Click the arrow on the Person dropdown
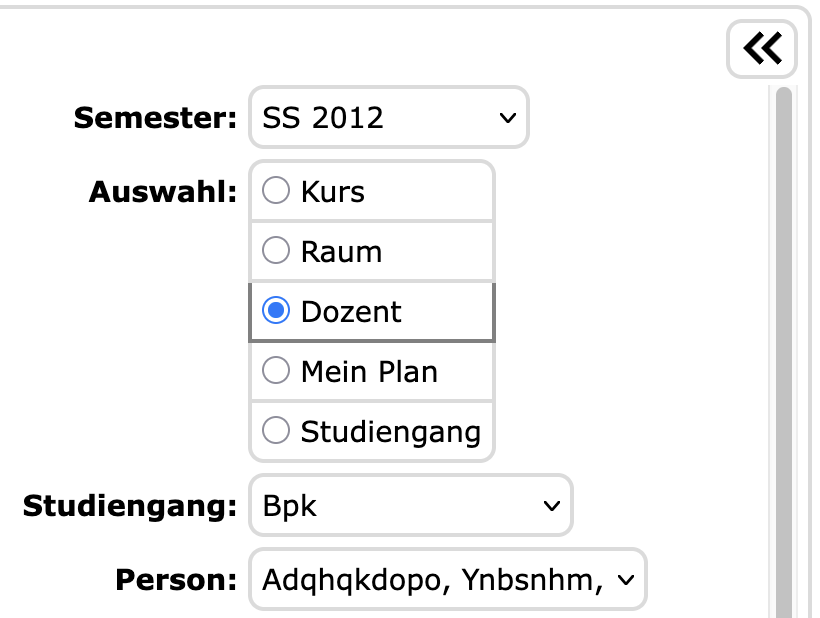The height and width of the screenshot is (618, 820). (627, 579)
